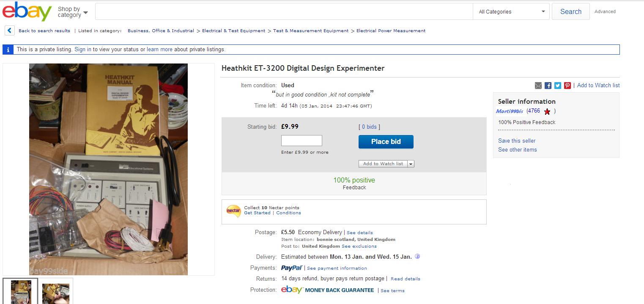This screenshot has height=304, width=644.
Task: Select second product photo thumbnail
Action: 56,291
